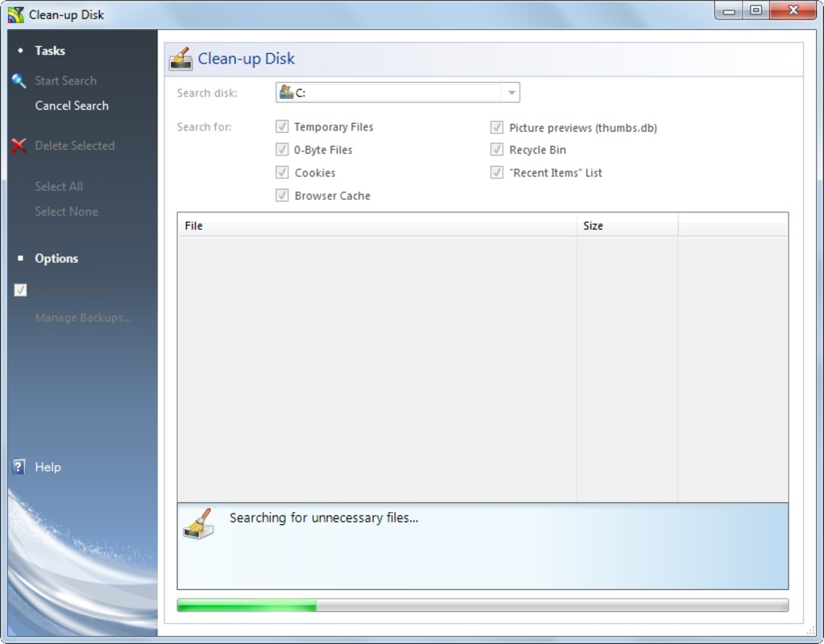Open the Search disk drive dropdown arrow
The image size is (824, 644).
pos(511,93)
